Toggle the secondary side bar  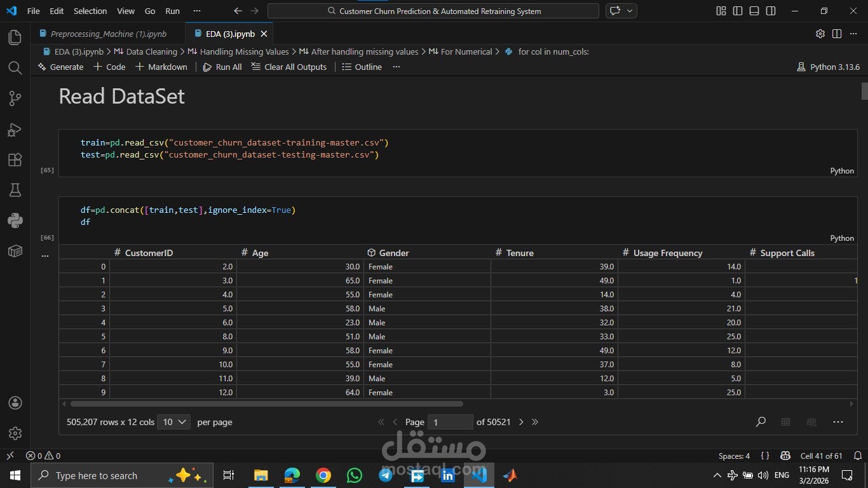coord(770,11)
